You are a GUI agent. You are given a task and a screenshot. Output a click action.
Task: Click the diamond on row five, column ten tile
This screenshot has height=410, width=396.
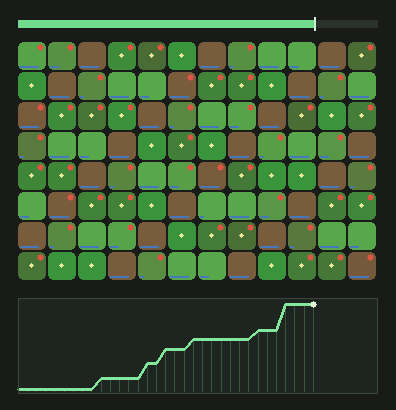pyautogui.click(x=302, y=176)
